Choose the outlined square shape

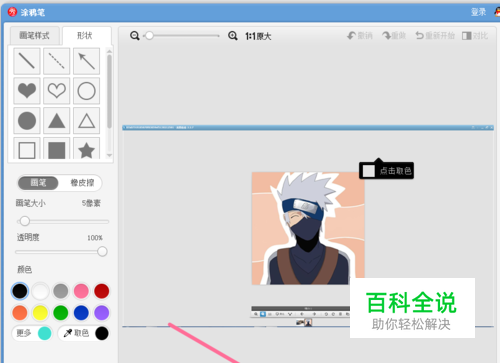coord(27,148)
